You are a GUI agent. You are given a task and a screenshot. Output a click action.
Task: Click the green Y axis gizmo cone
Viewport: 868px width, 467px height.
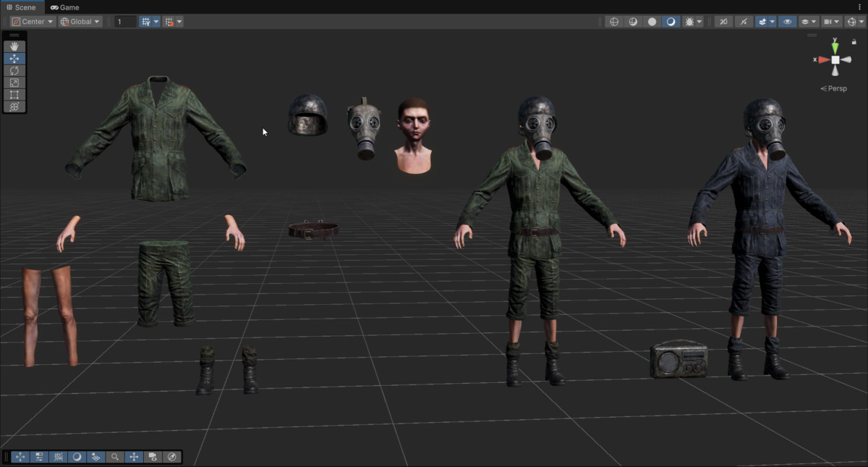(x=835, y=48)
